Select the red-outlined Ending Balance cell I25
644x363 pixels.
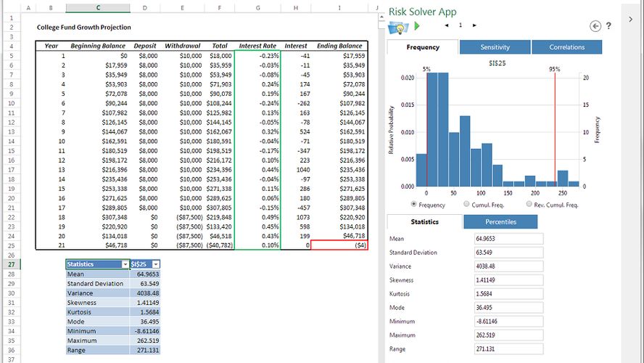pyautogui.click(x=339, y=246)
